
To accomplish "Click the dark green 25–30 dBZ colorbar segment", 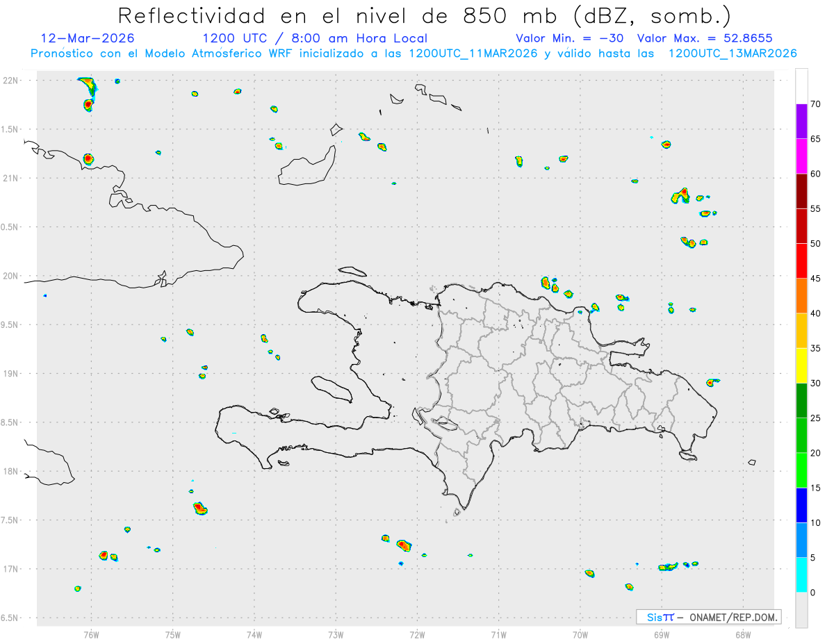I will (801, 401).
